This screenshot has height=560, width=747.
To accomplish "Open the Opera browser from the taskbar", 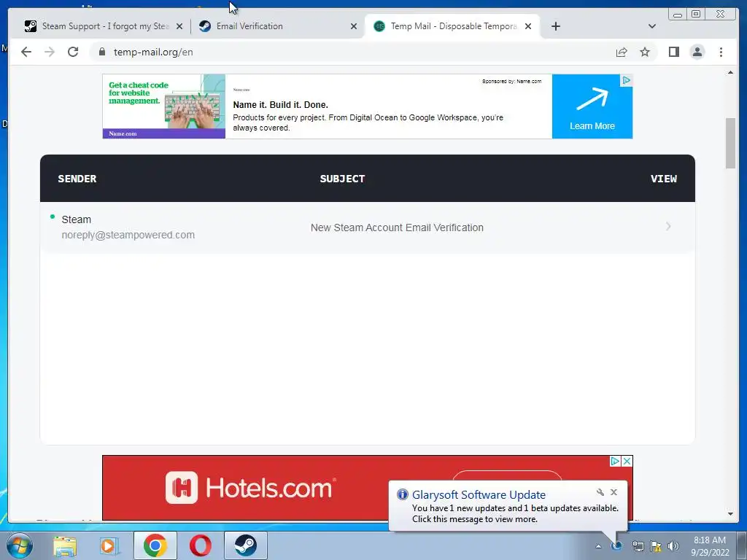I will [x=201, y=545].
